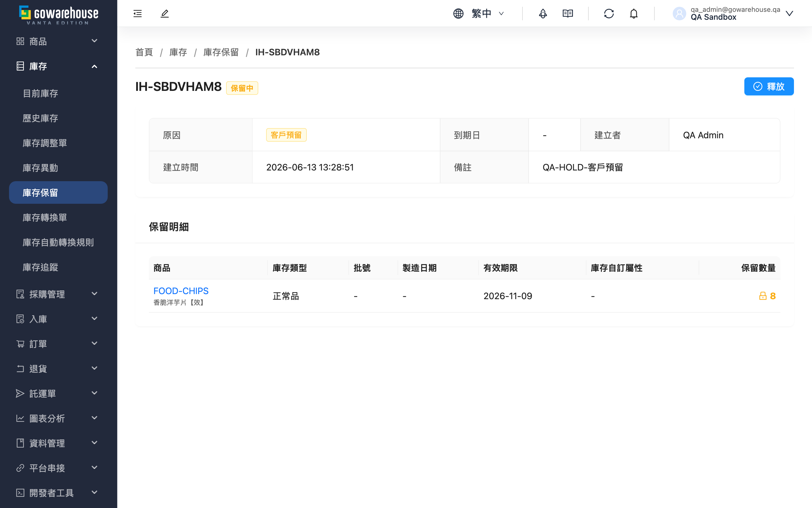
Task: Expand the 商品 menu chevron
Action: tap(94, 41)
